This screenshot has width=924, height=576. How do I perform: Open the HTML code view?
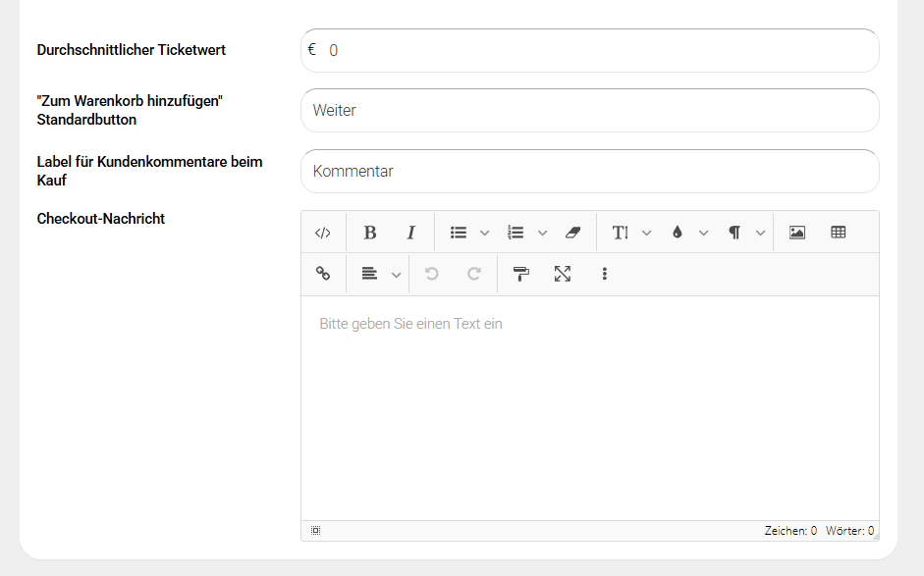pyautogui.click(x=322, y=233)
